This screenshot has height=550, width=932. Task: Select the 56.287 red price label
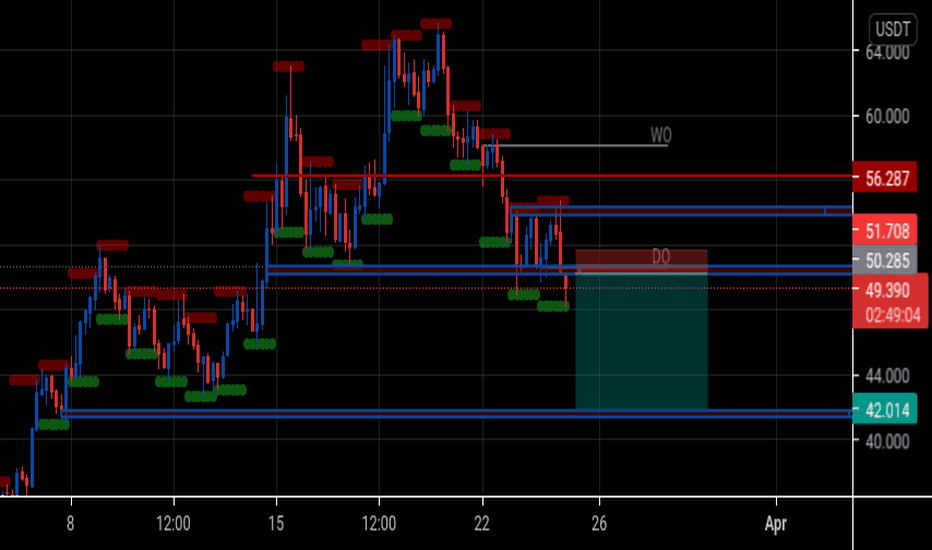884,178
